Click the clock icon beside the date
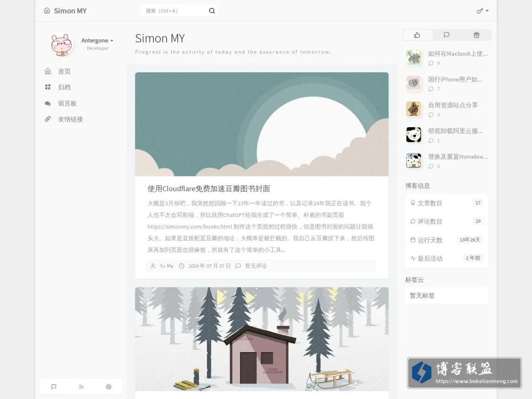The width and height of the screenshot is (532, 399). (181, 266)
